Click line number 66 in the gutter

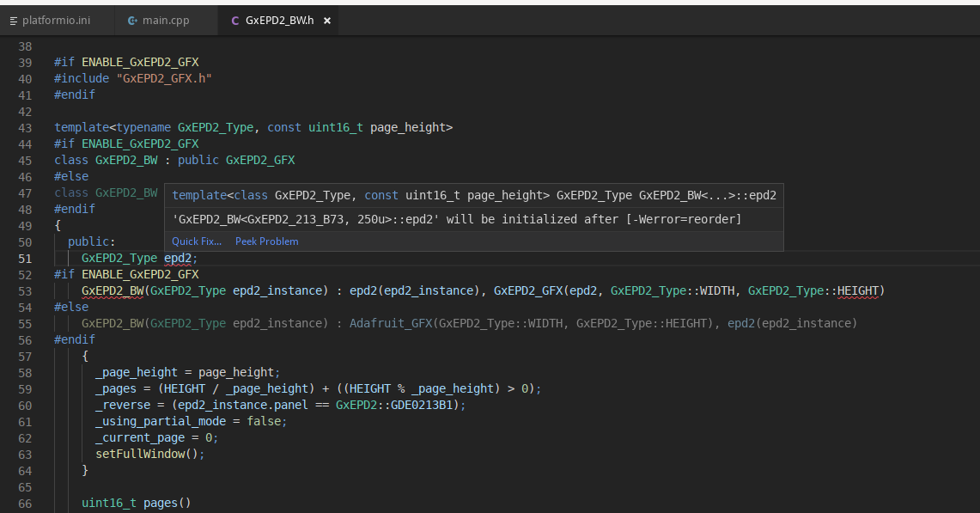(x=24, y=504)
